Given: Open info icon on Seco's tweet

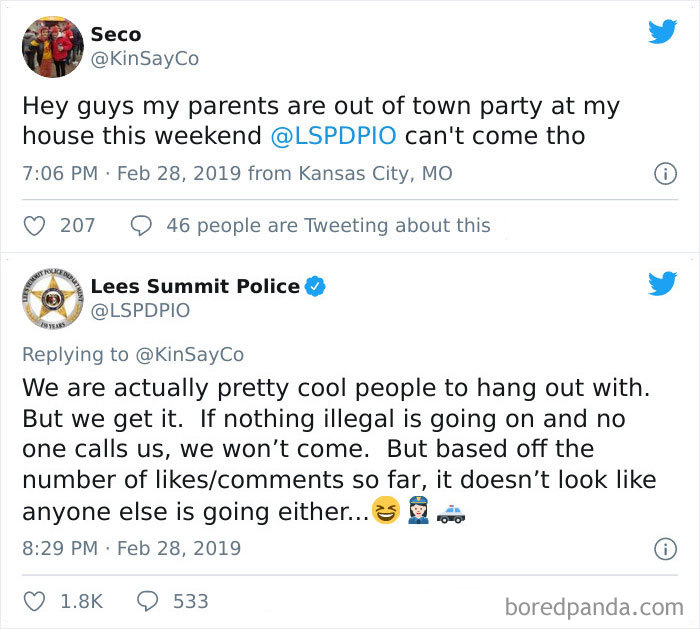Looking at the screenshot, I should tap(663, 174).
